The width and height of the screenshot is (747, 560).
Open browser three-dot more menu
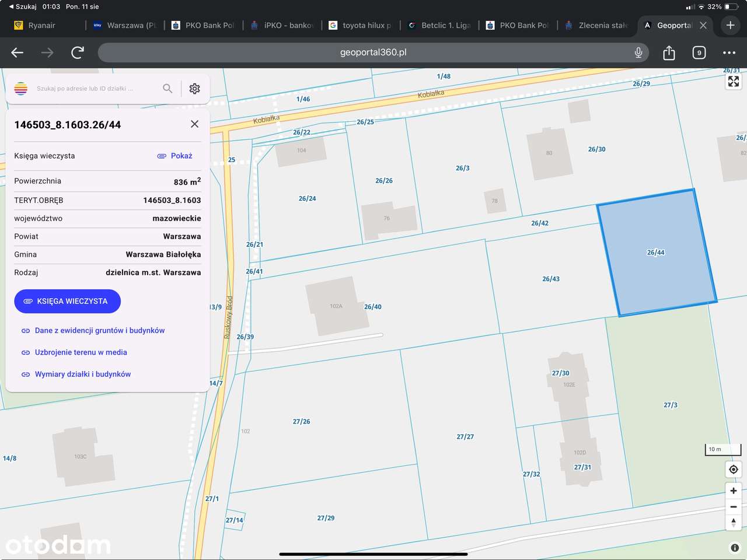(729, 53)
